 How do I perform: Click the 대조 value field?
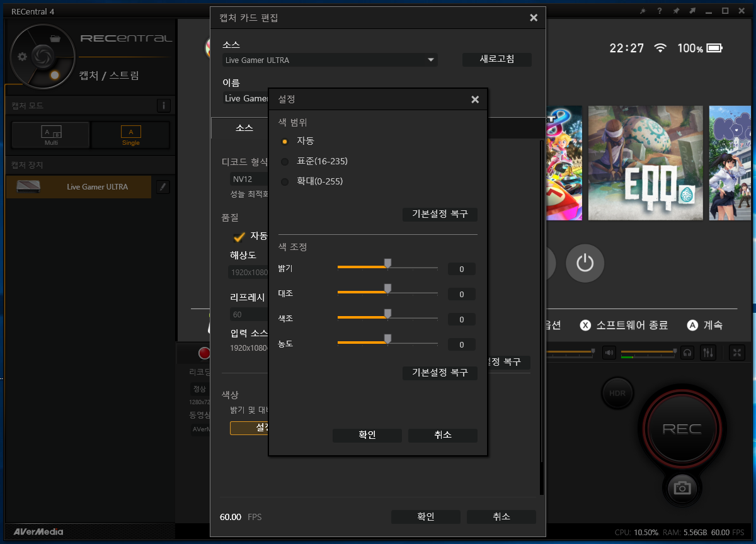(462, 294)
